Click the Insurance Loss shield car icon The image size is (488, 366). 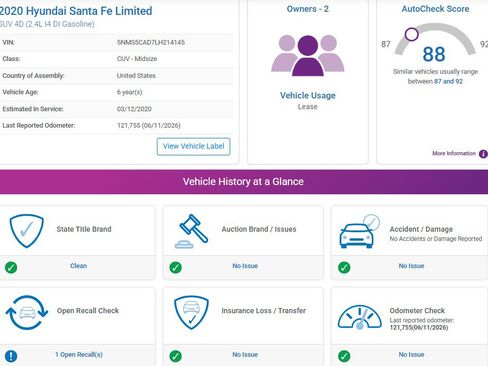coord(191,312)
